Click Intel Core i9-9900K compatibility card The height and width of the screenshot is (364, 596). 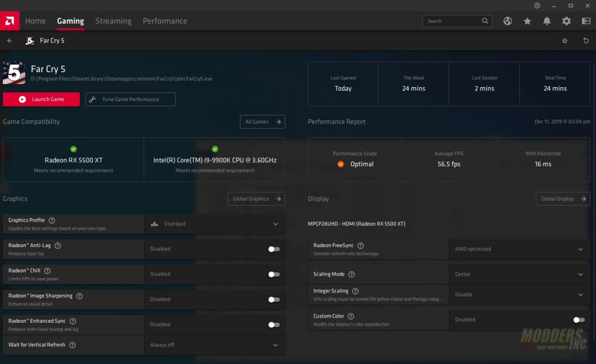(x=215, y=159)
